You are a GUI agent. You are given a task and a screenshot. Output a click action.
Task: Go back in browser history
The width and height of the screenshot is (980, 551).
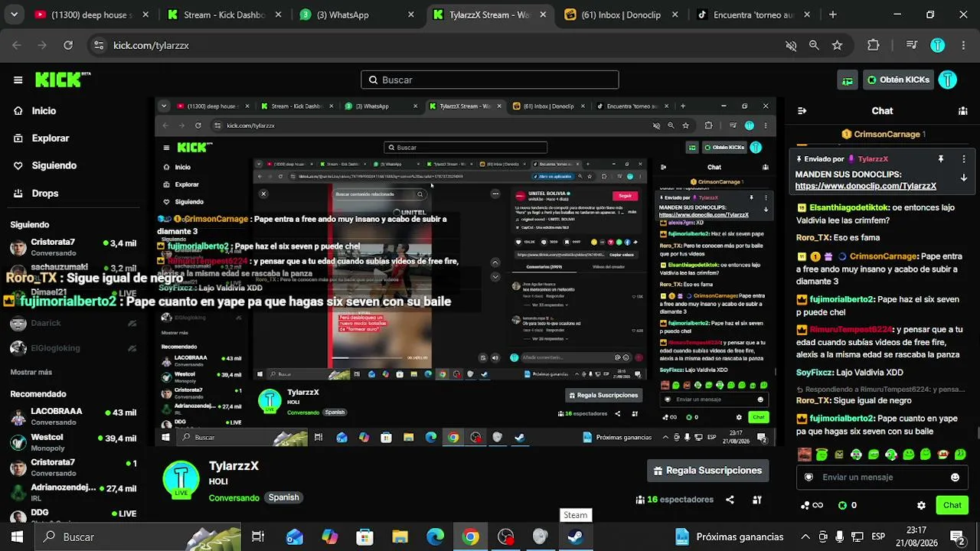coord(17,45)
